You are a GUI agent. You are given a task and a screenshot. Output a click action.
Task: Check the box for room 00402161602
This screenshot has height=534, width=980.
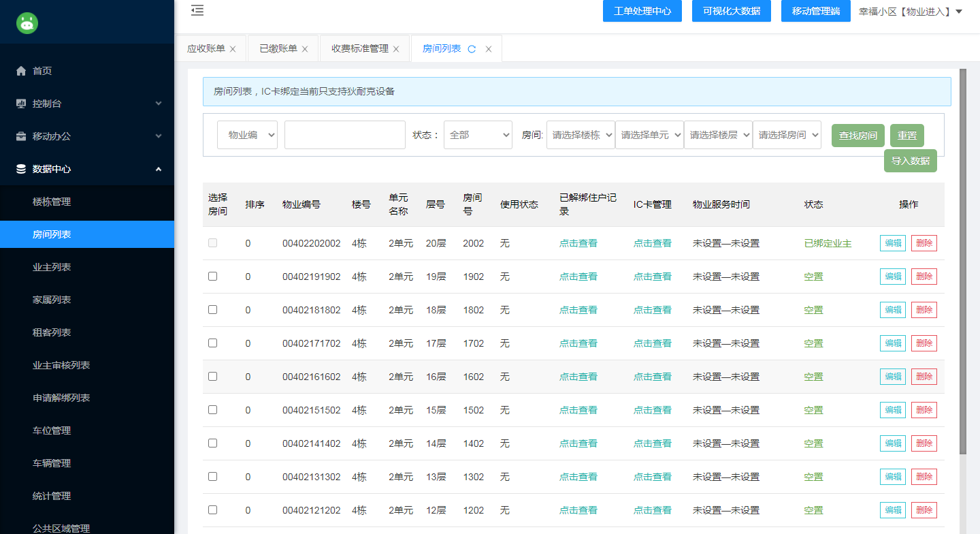point(212,376)
